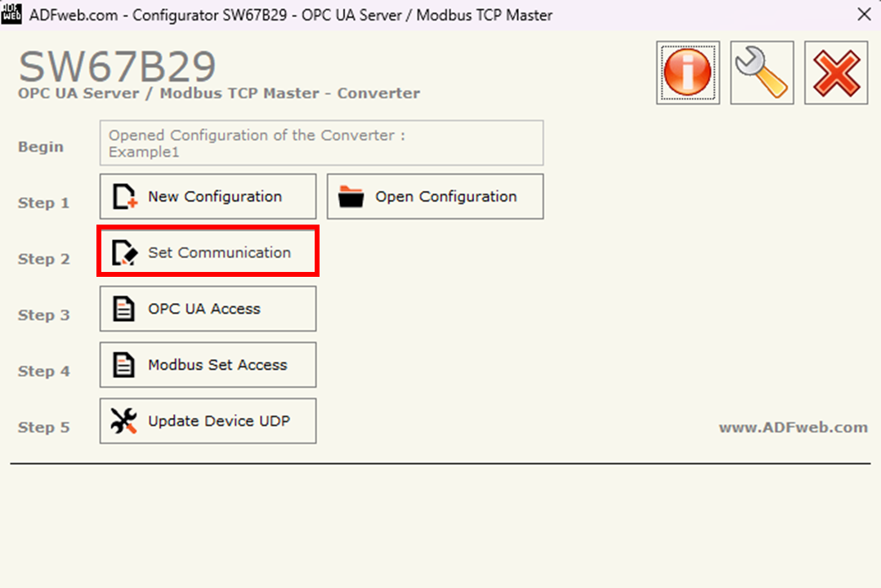Screen dimensions: 881x588
Task: Click the ADFweb logo in title bar
Action: pyautogui.click(x=11, y=14)
